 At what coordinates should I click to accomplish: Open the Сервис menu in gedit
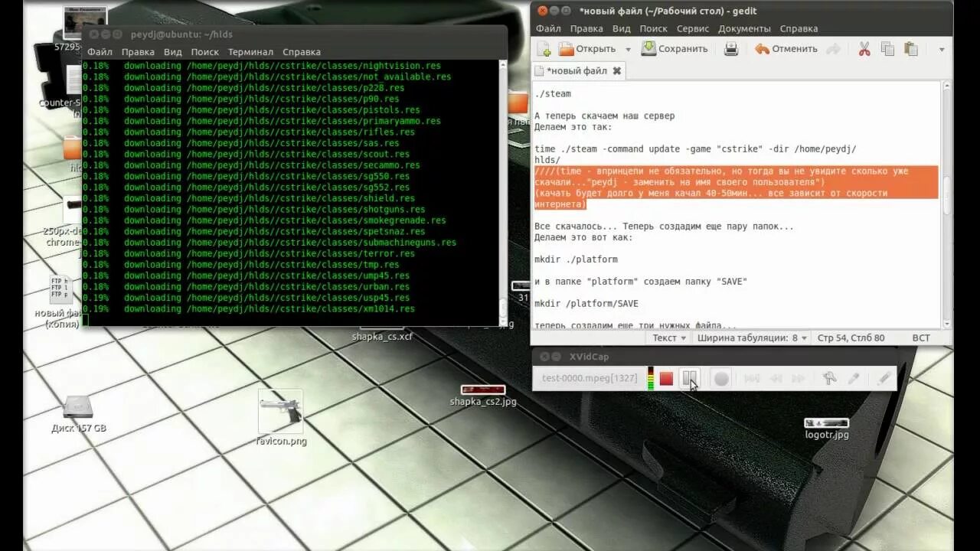click(692, 28)
